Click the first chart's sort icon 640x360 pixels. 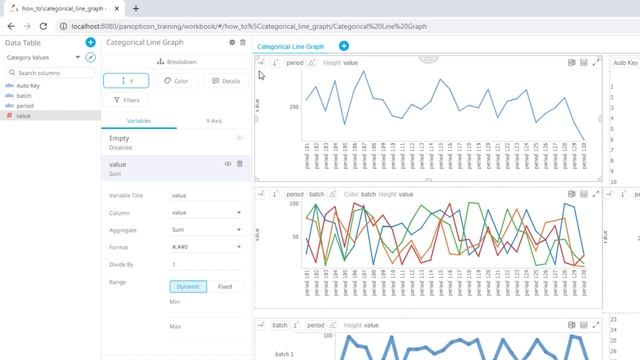[x=276, y=62]
